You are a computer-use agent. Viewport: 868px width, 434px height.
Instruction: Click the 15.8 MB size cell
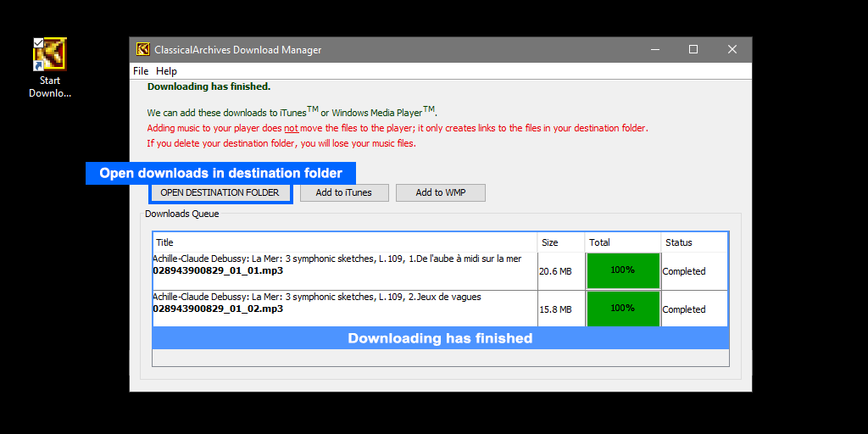point(555,310)
